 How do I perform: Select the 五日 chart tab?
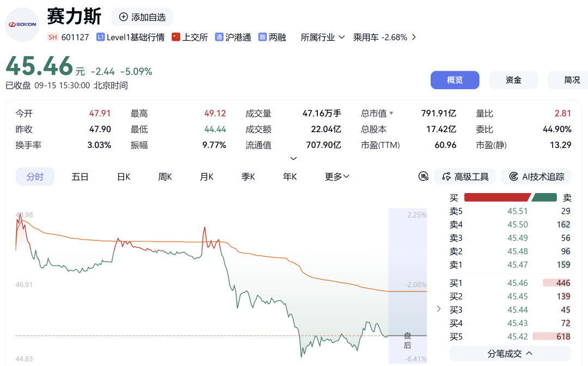pos(80,176)
